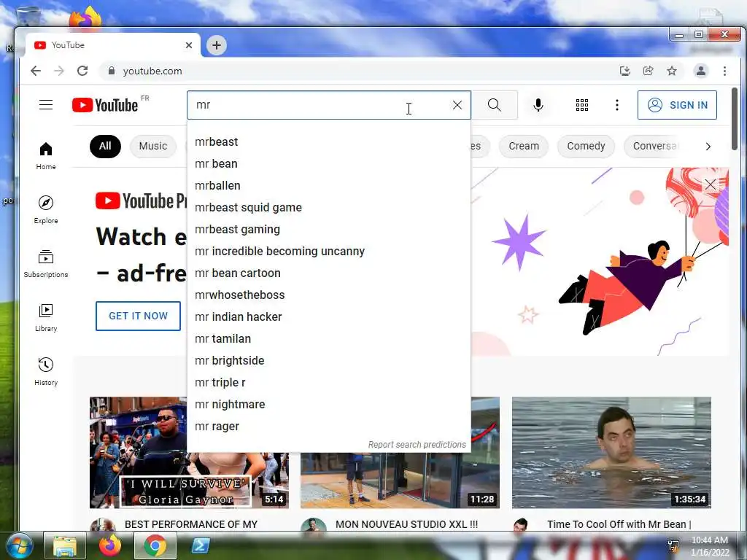Choose the "mr triple r" suggestion
This screenshot has width=747, height=560.
pyautogui.click(x=329, y=383)
